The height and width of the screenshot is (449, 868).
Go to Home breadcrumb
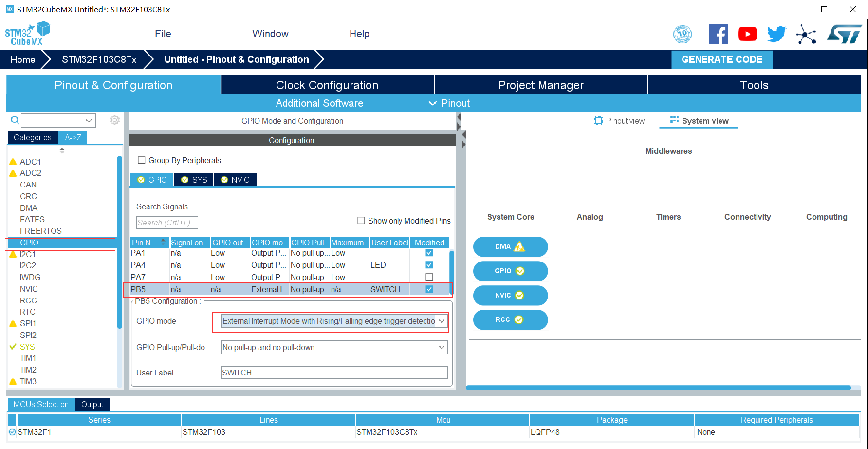[23, 59]
